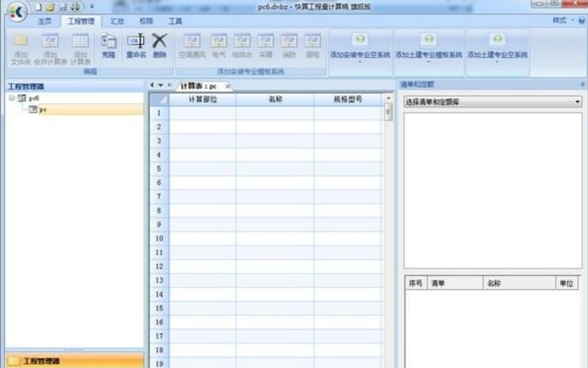This screenshot has height=368, width=588.
Task: Click the tab scroll left arrow
Action: (152, 85)
